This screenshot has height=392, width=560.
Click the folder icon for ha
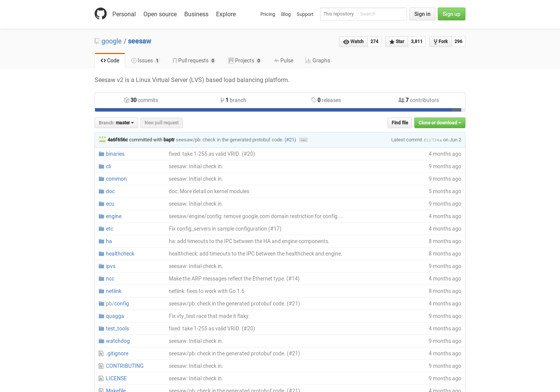point(101,241)
